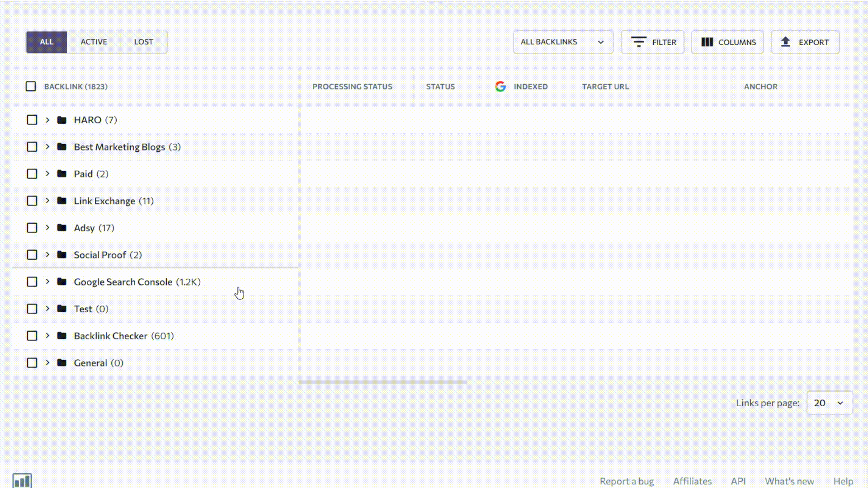The image size is (868, 488).
Task: Click the Google logo in Indexed column
Action: pos(500,86)
